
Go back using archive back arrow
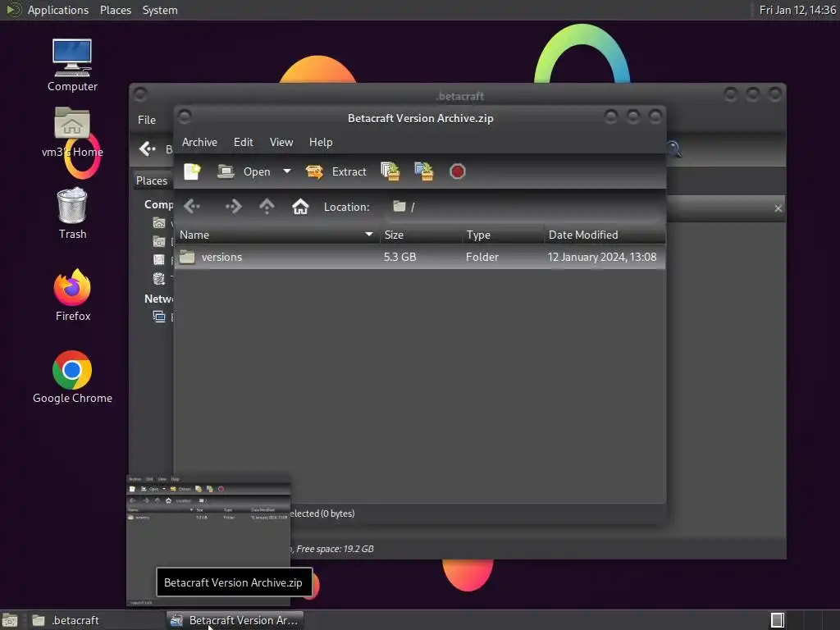tap(192, 206)
